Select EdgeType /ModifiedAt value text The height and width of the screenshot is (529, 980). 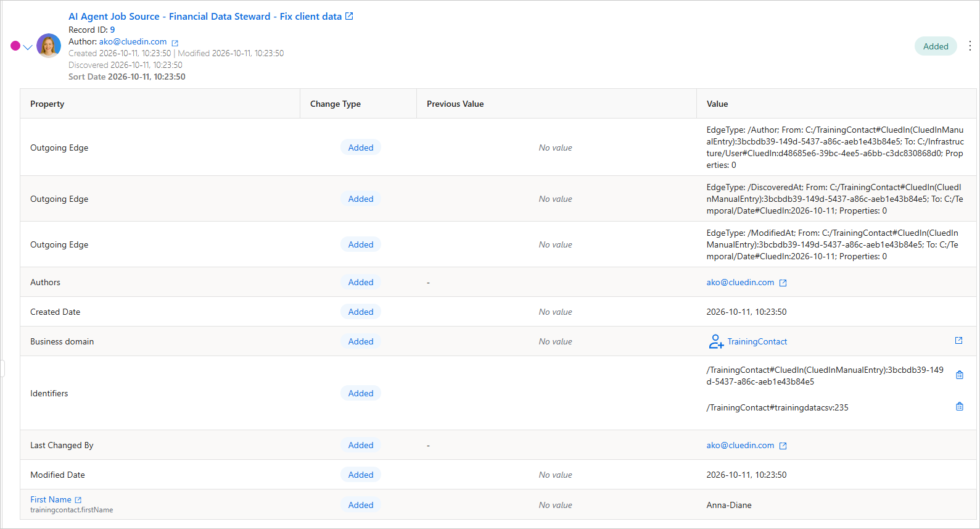click(x=833, y=244)
